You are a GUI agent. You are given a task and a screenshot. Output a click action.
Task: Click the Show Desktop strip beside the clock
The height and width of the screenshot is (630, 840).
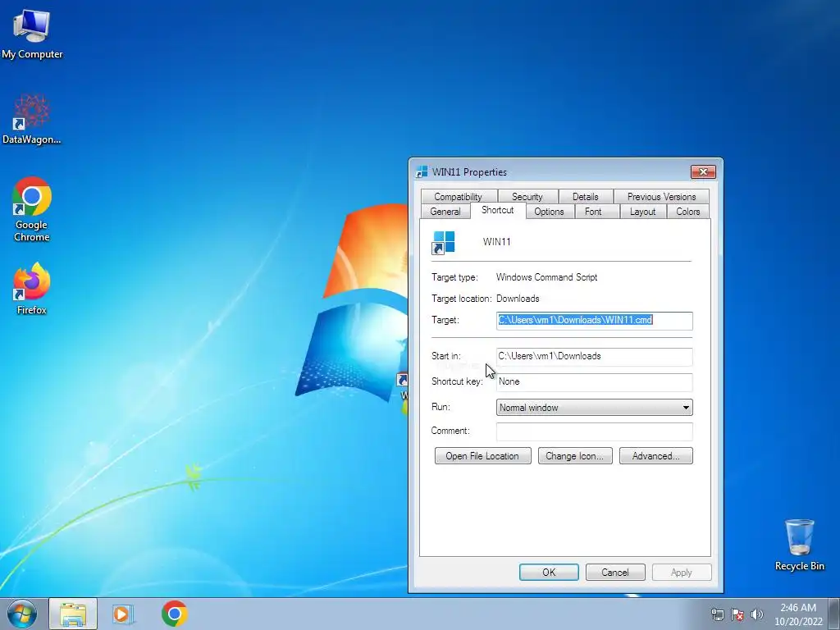tap(834, 614)
